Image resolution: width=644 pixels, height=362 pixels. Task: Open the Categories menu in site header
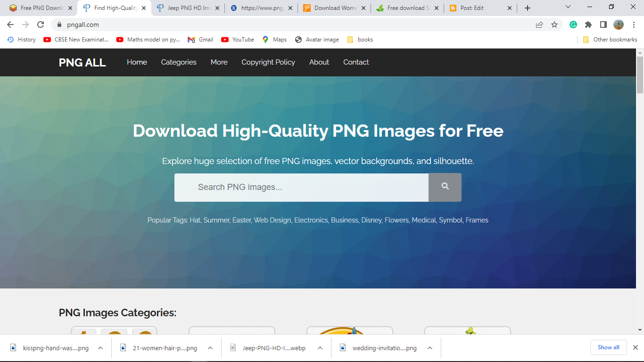pos(179,62)
